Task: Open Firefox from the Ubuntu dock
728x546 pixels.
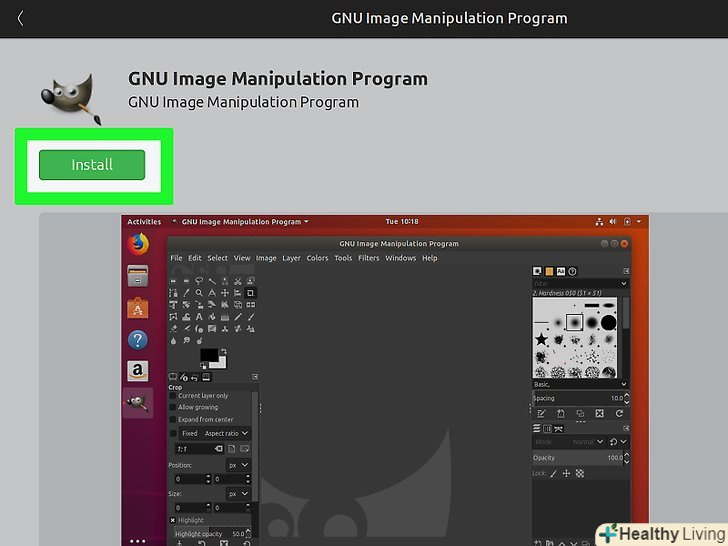Action: coord(138,245)
